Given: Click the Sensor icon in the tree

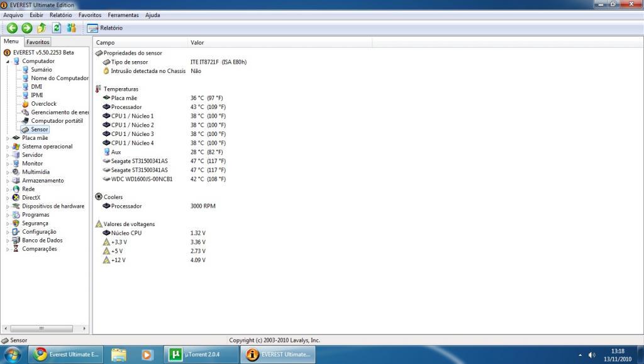Looking at the screenshot, I should pyautogui.click(x=25, y=130).
